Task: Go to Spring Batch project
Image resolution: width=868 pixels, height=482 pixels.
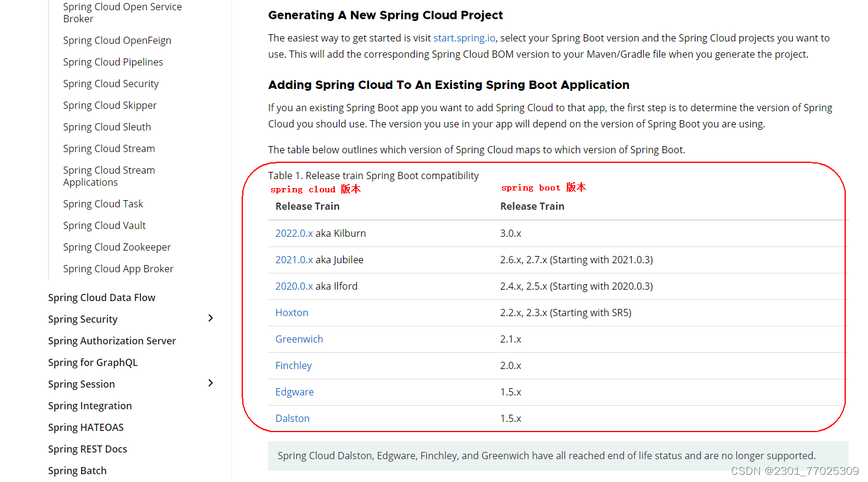Action: click(x=78, y=471)
